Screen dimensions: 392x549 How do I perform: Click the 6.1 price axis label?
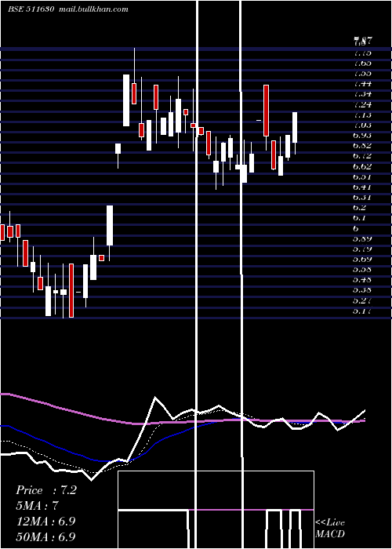click(x=360, y=218)
